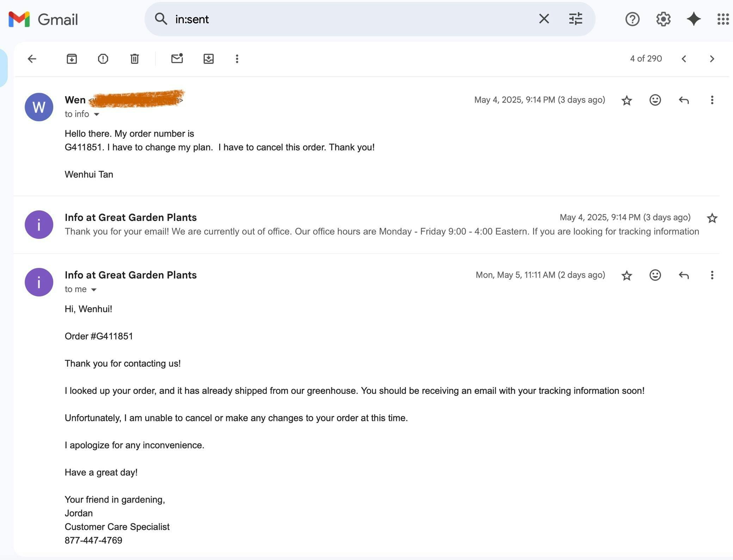Expand recipient details next to 'to info'

(x=97, y=114)
